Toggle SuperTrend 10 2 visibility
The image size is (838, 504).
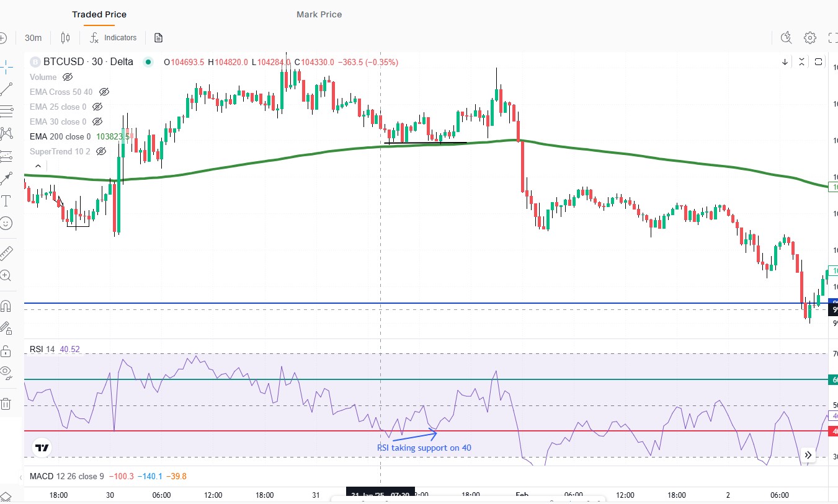pos(100,151)
